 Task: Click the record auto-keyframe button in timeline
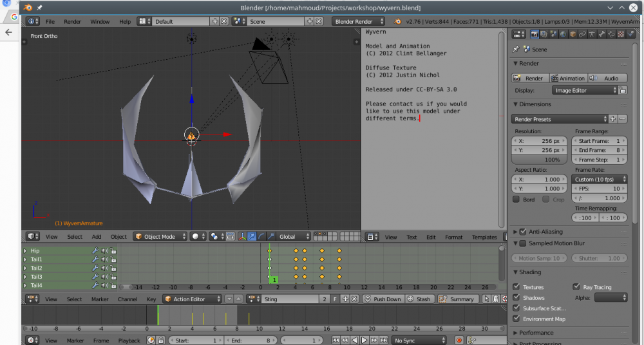click(459, 340)
